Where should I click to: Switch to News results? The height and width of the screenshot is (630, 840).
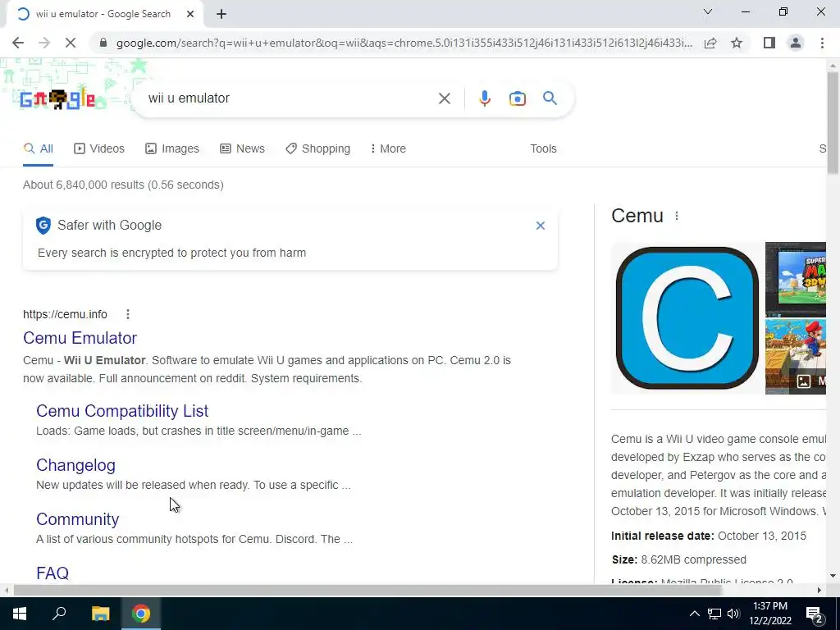click(x=242, y=148)
